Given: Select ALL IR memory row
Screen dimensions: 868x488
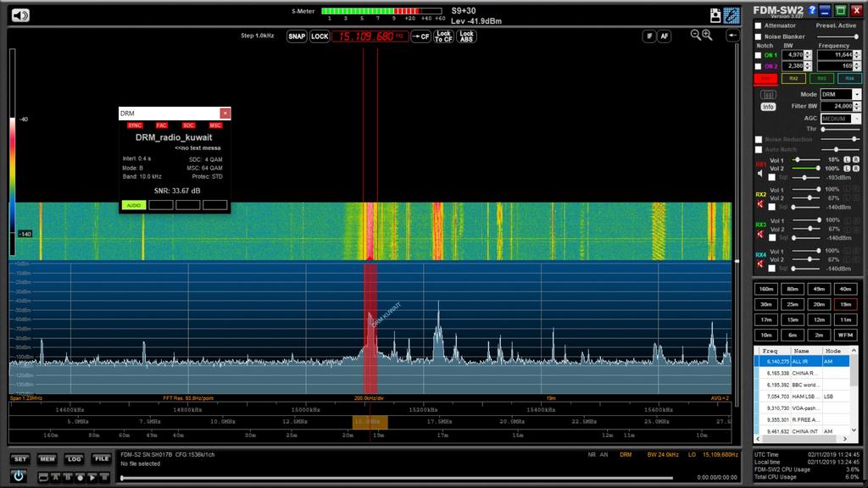Looking at the screenshot, I should pos(802,361).
